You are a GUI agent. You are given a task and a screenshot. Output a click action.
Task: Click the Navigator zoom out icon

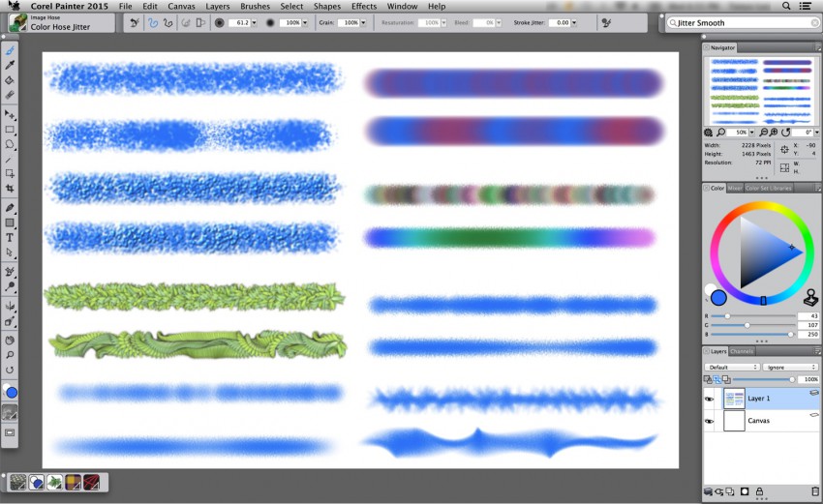pos(763,133)
